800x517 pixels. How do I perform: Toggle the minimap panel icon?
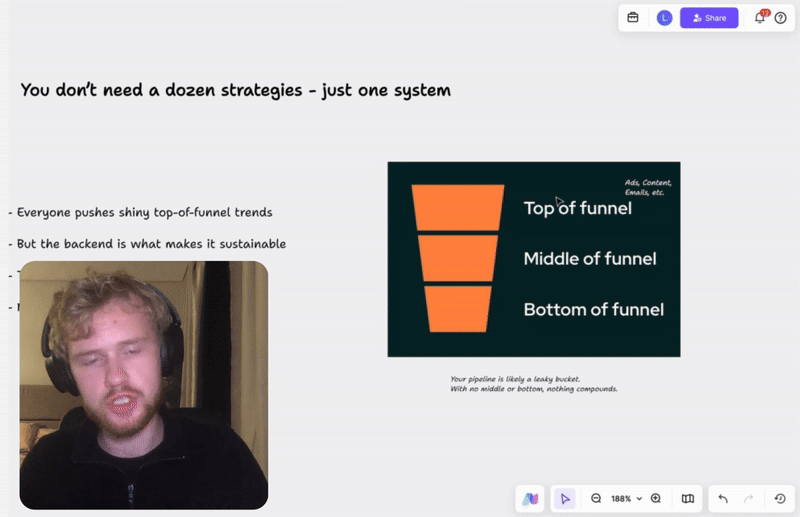[688, 498]
